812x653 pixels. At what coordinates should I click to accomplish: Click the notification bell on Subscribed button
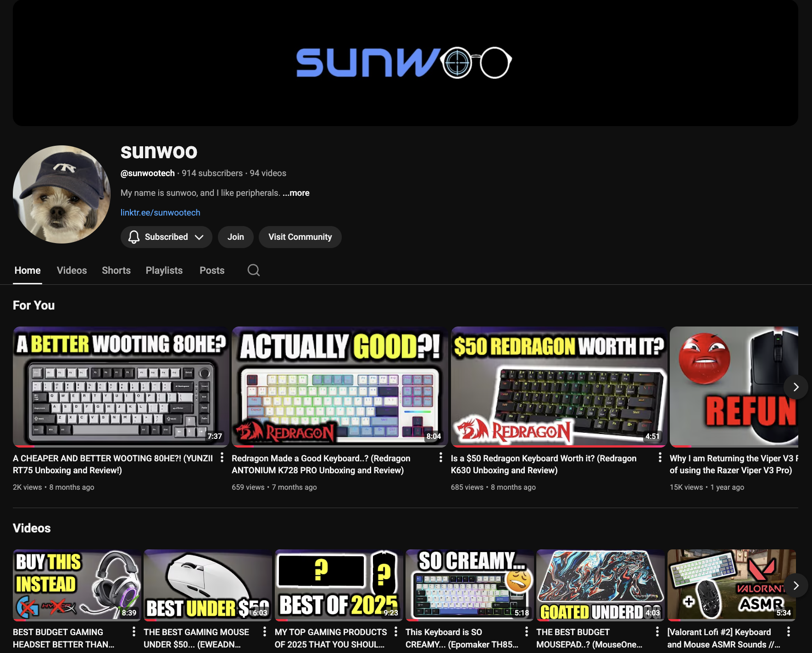click(134, 237)
